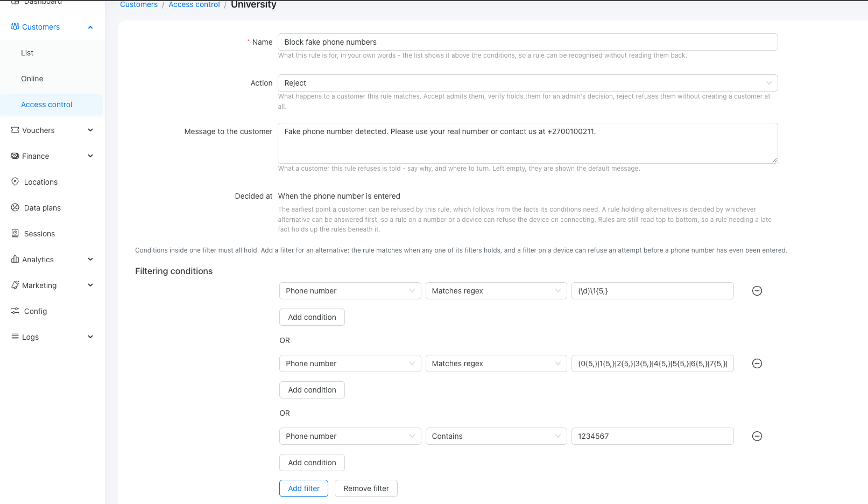Add condition under the second regex filter
The image size is (868, 504).
pyautogui.click(x=312, y=390)
